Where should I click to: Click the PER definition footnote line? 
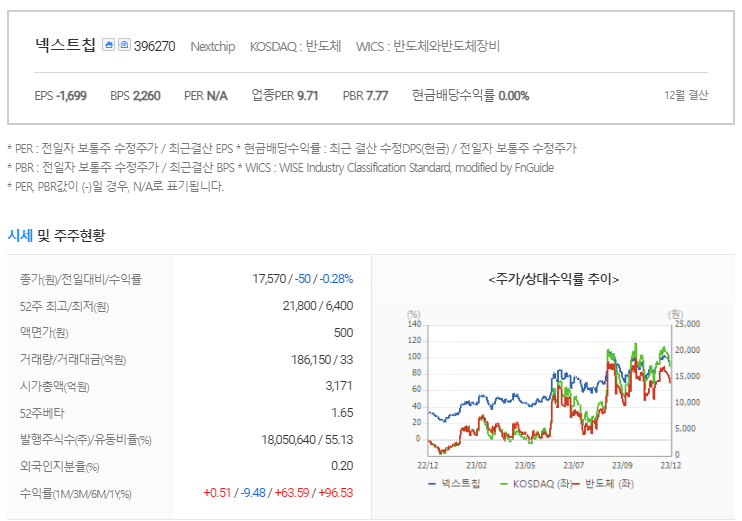click(292, 149)
